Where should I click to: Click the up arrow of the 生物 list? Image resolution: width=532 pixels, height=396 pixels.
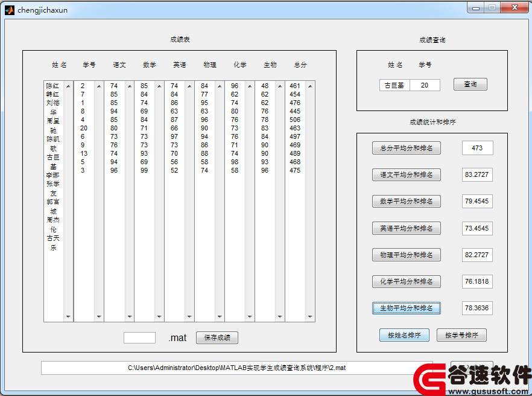click(280, 86)
